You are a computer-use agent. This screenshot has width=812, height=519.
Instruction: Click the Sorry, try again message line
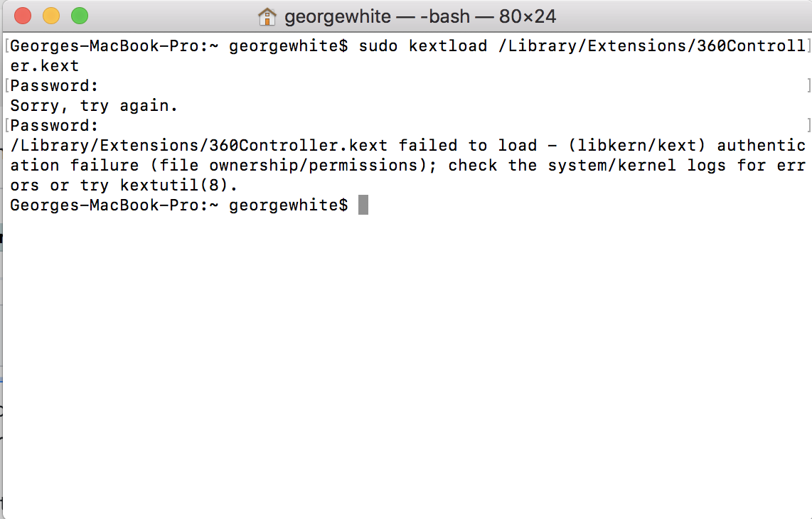click(92, 105)
